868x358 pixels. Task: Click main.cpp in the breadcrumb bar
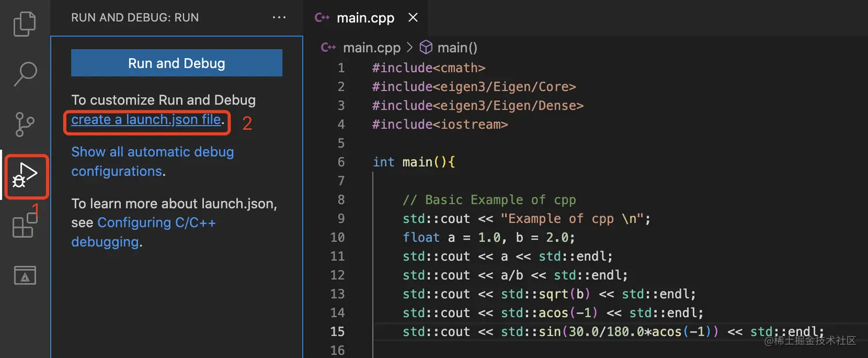click(x=371, y=48)
